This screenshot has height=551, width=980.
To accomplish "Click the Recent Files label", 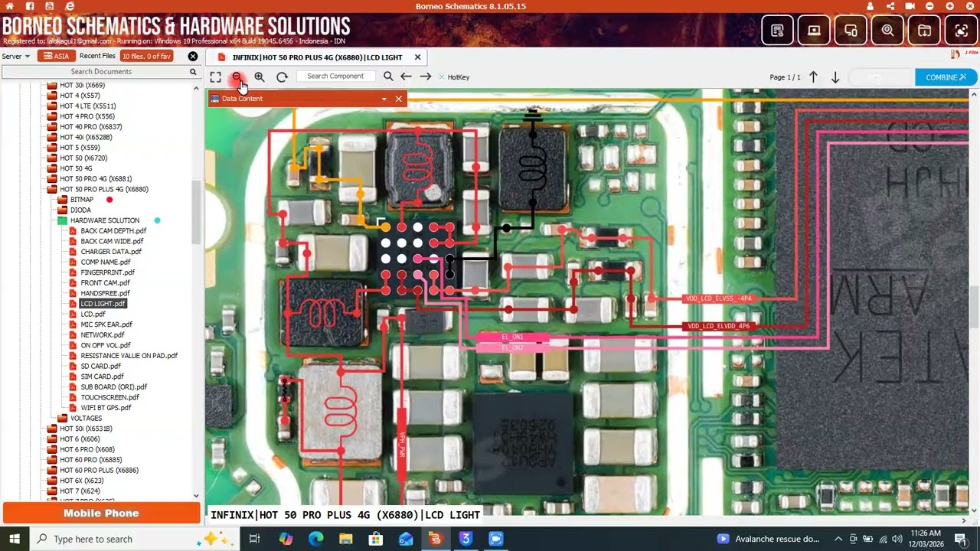I will pos(97,56).
